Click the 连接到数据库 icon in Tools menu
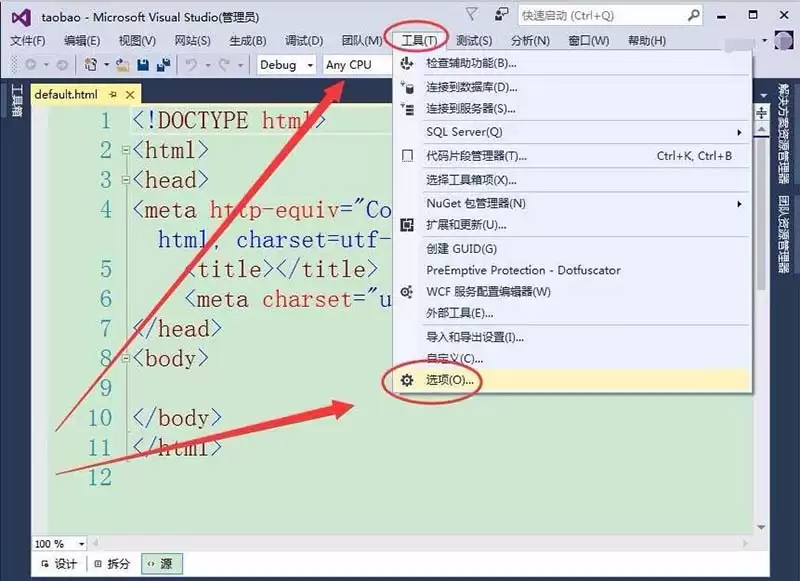This screenshot has width=800, height=581. pos(408,86)
